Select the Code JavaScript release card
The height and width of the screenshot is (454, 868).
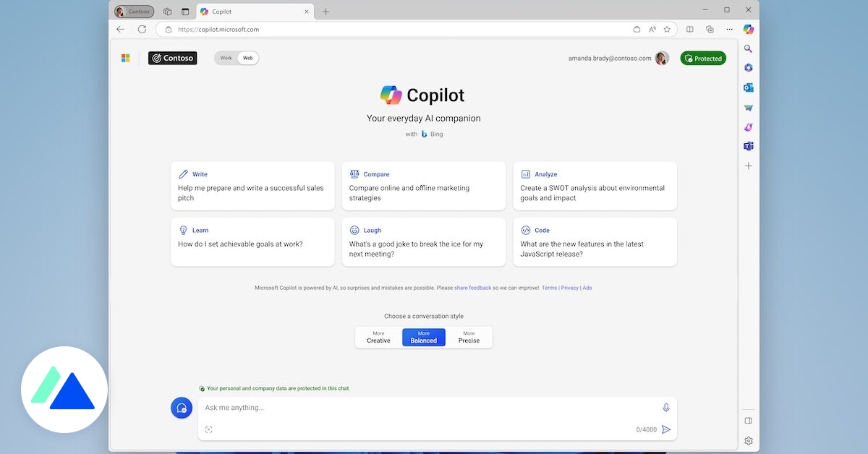tap(595, 242)
